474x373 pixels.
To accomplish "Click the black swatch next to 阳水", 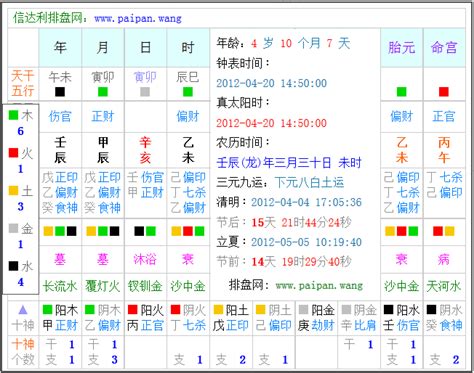I will click(388, 310).
